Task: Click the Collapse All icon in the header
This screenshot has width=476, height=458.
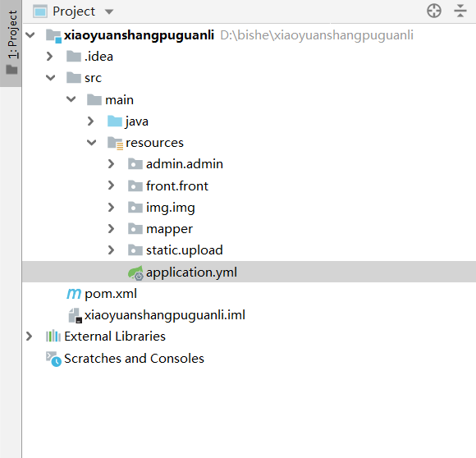Action: pos(460,11)
